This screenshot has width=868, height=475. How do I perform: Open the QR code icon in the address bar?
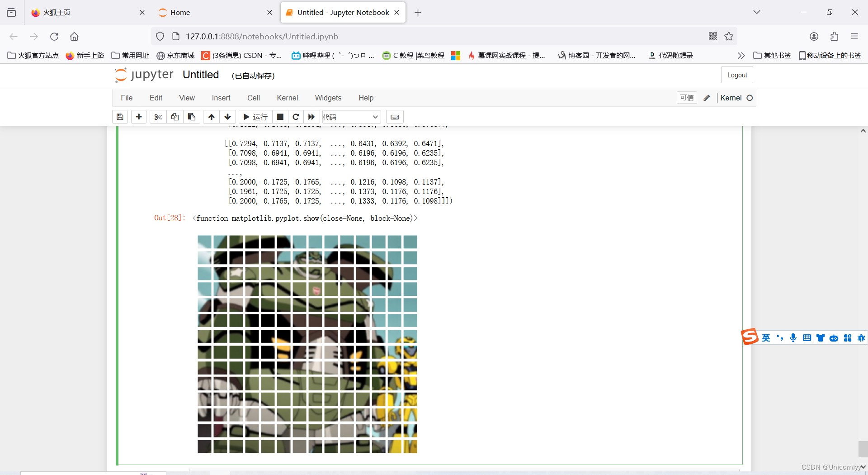tap(713, 36)
